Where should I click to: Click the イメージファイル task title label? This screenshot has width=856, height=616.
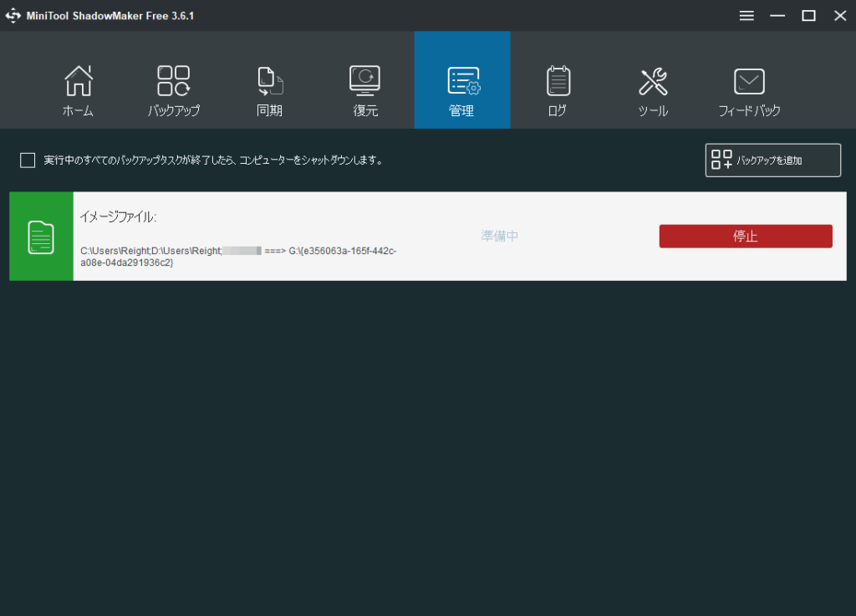pyautogui.click(x=118, y=217)
